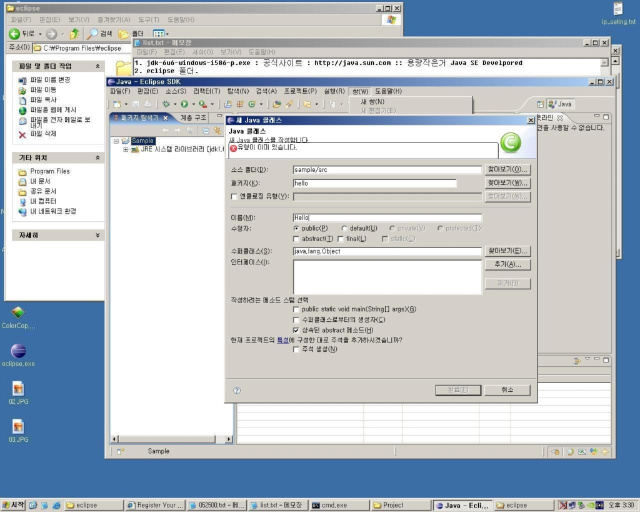Click the Open Perspective icon beside Java

click(540, 104)
